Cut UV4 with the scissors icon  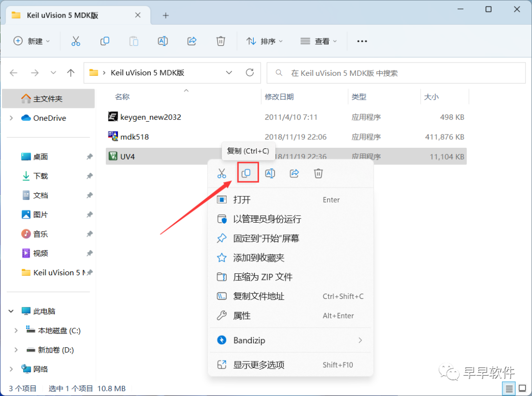pyautogui.click(x=222, y=173)
